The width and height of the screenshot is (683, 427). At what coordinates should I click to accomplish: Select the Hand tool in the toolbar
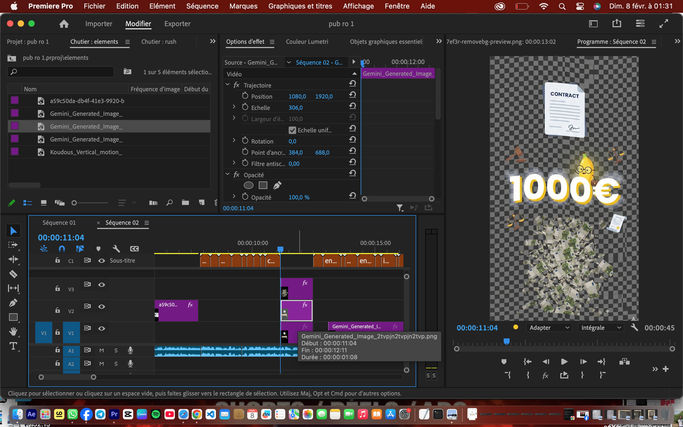[x=13, y=331]
